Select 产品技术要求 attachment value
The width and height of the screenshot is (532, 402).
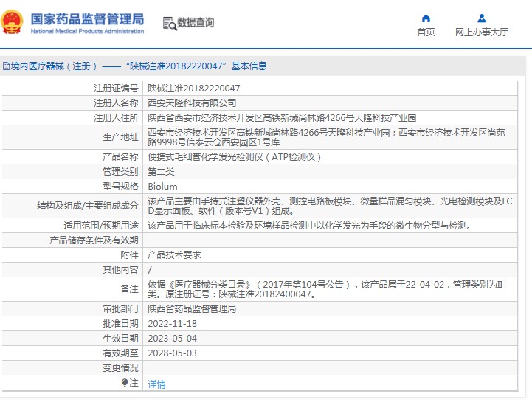pyautogui.click(x=174, y=254)
